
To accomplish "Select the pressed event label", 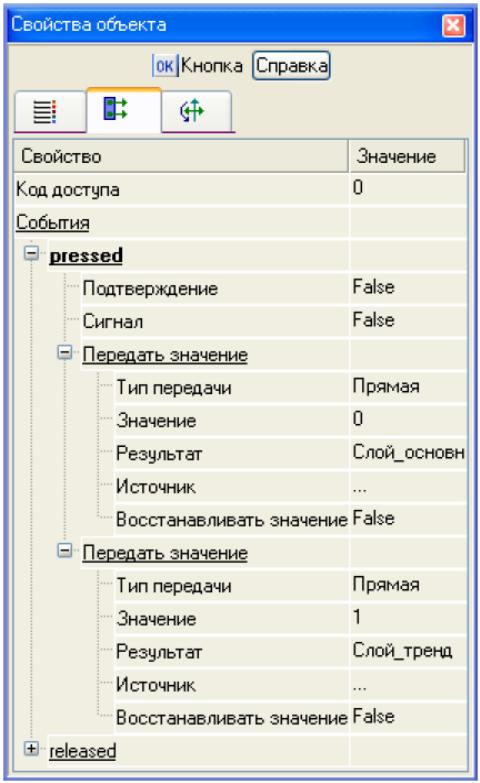I will pyautogui.click(x=86, y=255).
